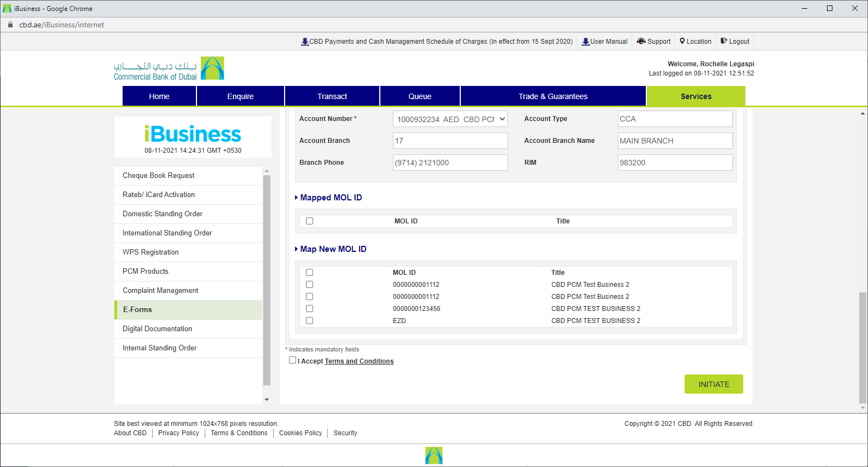868x467 pixels.
Task: Click the Location pin icon
Action: pos(682,41)
